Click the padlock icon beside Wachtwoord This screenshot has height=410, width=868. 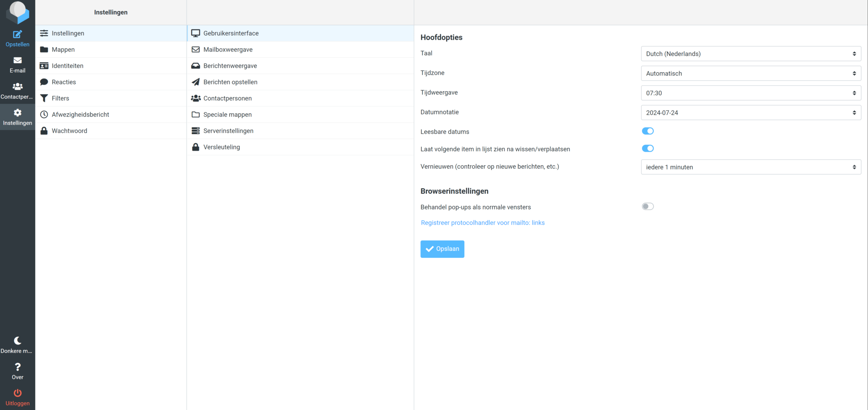(x=44, y=130)
